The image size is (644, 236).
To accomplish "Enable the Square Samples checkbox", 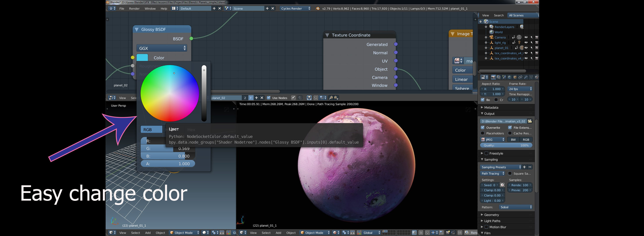I will pyautogui.click(x=510, y=173).
